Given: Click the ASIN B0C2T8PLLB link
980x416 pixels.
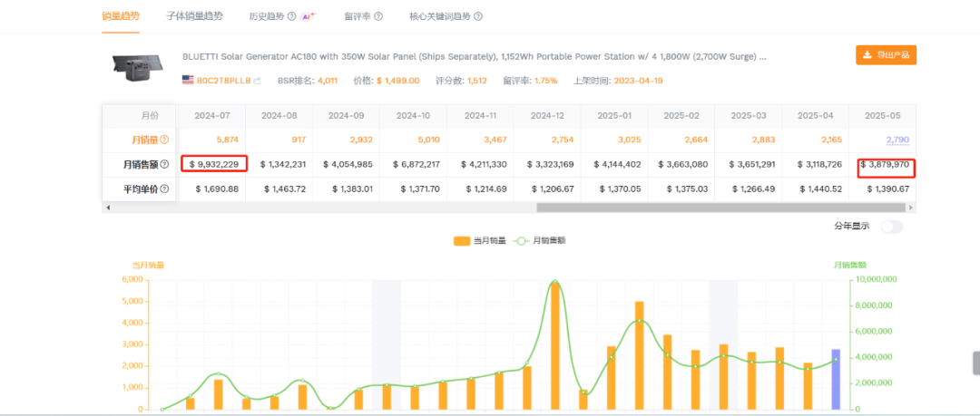Looking at the screenshot, I should (224, 81).
